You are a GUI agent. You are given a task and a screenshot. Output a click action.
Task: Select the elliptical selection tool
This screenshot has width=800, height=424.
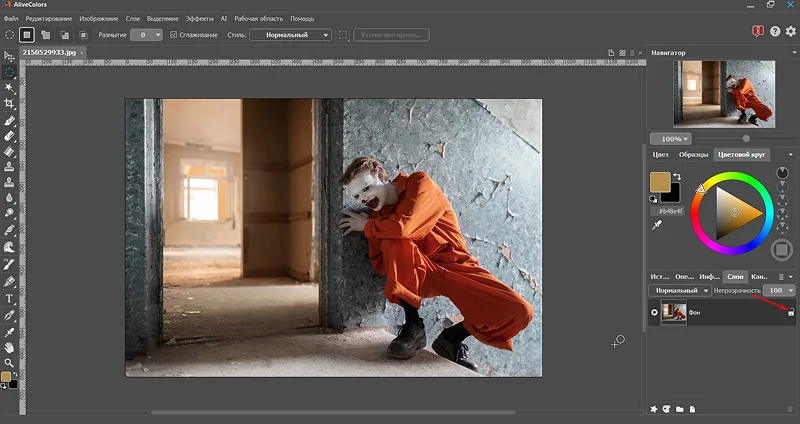[9, 72]
